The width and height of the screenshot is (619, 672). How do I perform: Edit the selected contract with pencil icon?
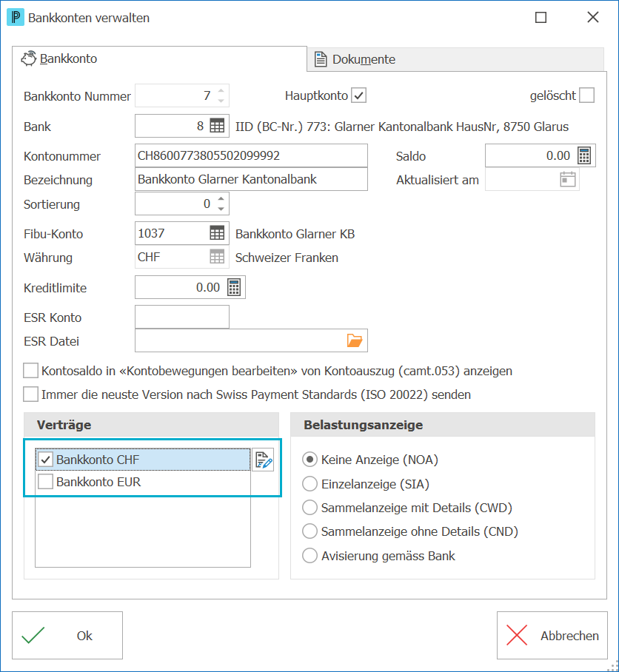(263, 460)
